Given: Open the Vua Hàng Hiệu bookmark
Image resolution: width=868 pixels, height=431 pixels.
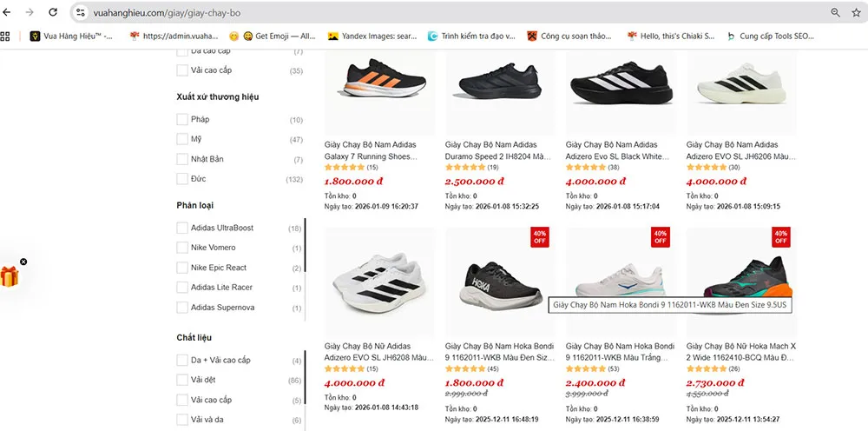Looking at the screenshot, I should tap(71, 36).
